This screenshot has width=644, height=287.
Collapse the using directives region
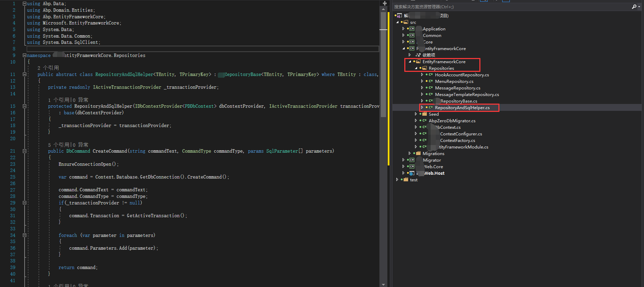(x=25, y=3)
